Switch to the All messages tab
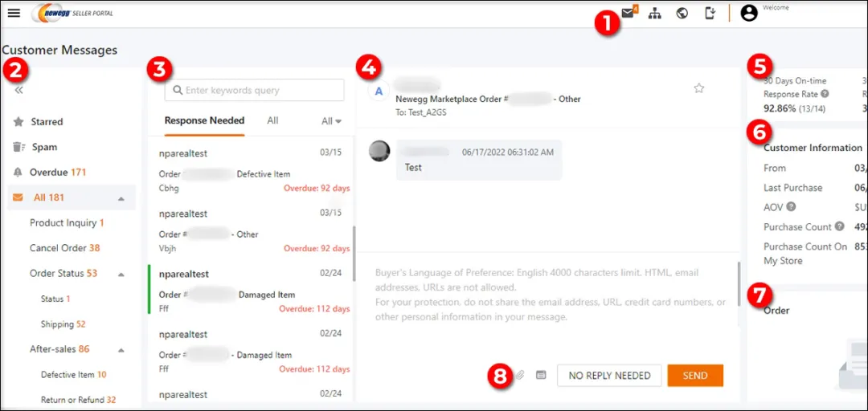Image resolution: width=868 pixels, height=411 pixels. 272,121
